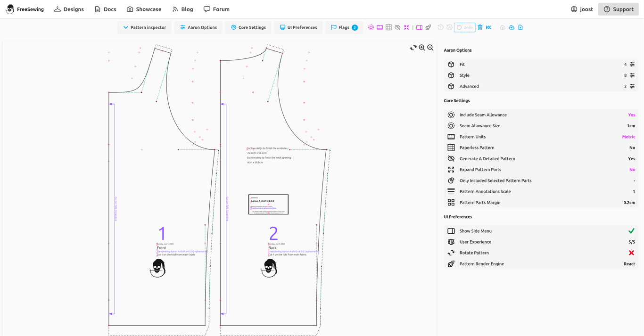Viewport: 644px width, 336px height.
Task: Toggle Generate A Detailed Pattern row
Action: pos(541,159)
